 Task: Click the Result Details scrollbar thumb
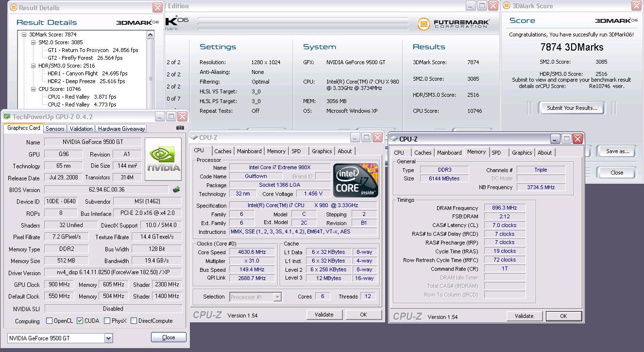point(150,78)
